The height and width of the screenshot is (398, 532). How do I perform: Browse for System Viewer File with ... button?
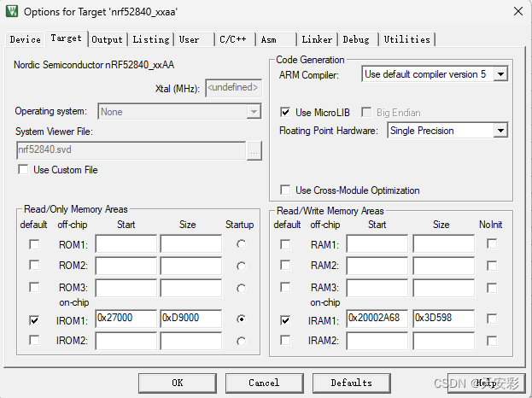(x=254, y=150)
